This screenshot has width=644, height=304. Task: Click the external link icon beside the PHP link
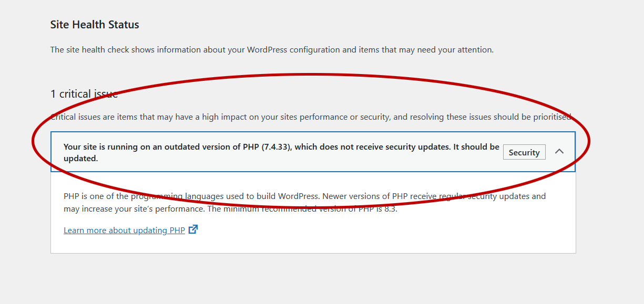click(x=193, y=229)
